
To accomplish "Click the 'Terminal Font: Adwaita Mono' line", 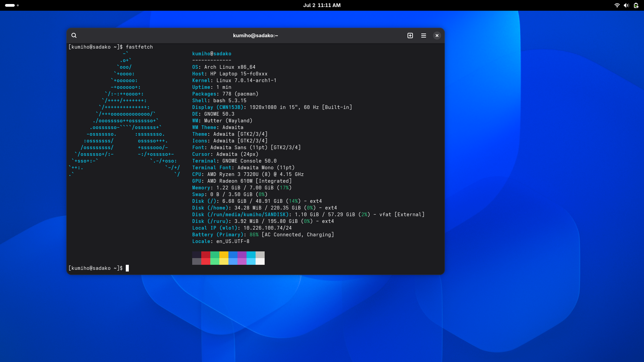I will pos(244,168).
